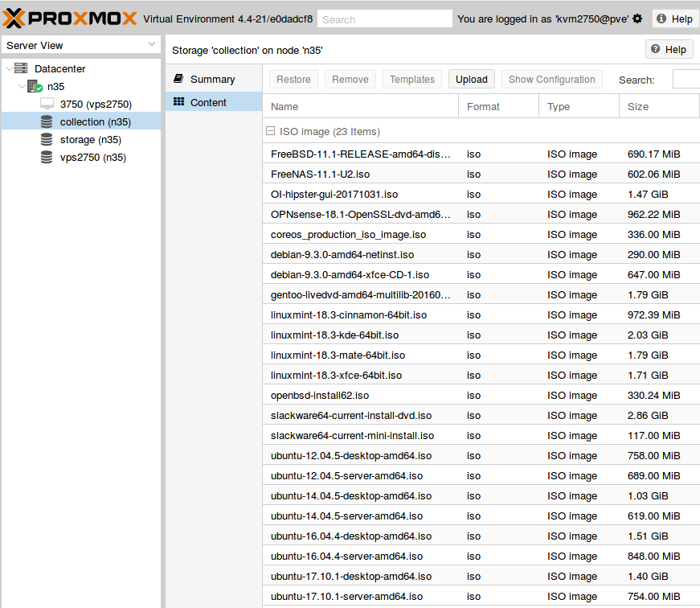Collapse the ISO image group
The height and width of the screenshot is (608, 700).
tap(271, 131)
